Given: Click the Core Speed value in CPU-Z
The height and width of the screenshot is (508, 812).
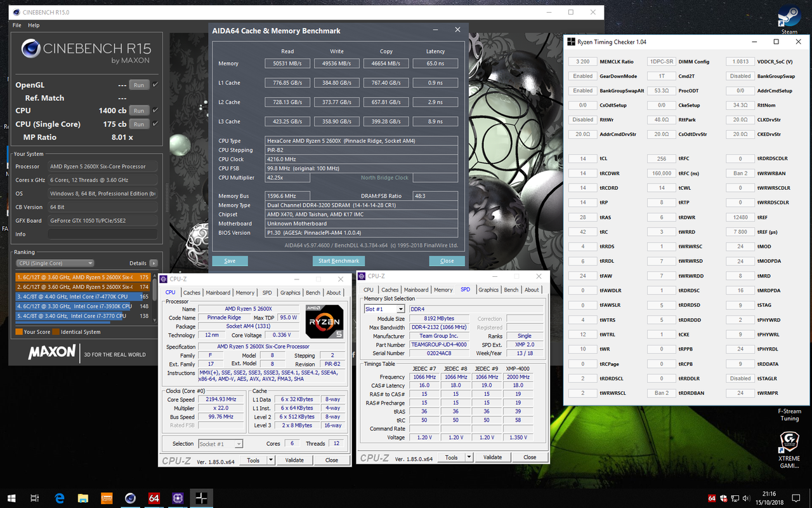Looking at the screenshot, I should (x=221, y=399).
